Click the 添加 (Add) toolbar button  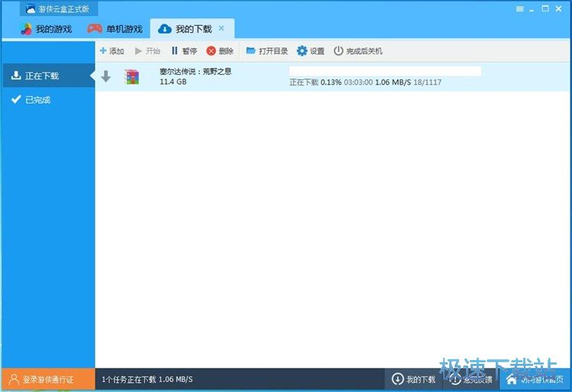pos(111,51)
